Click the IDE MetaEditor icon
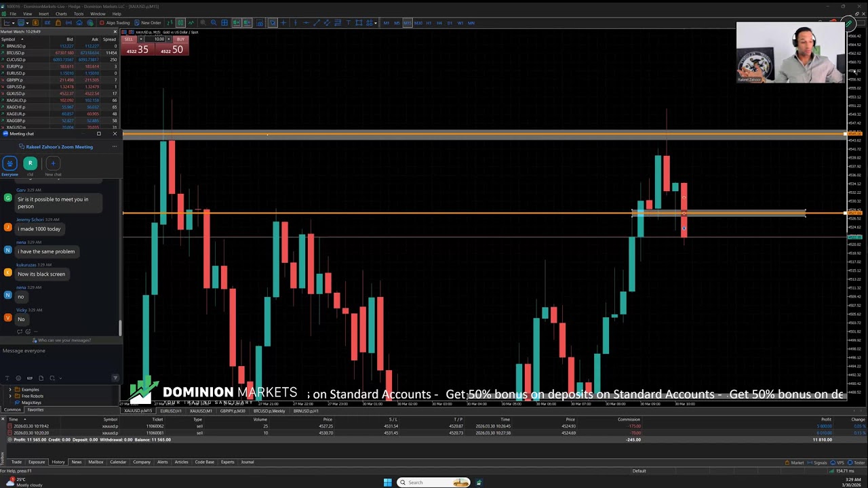Viewport: 868px width, 488px height. [47, 22]
